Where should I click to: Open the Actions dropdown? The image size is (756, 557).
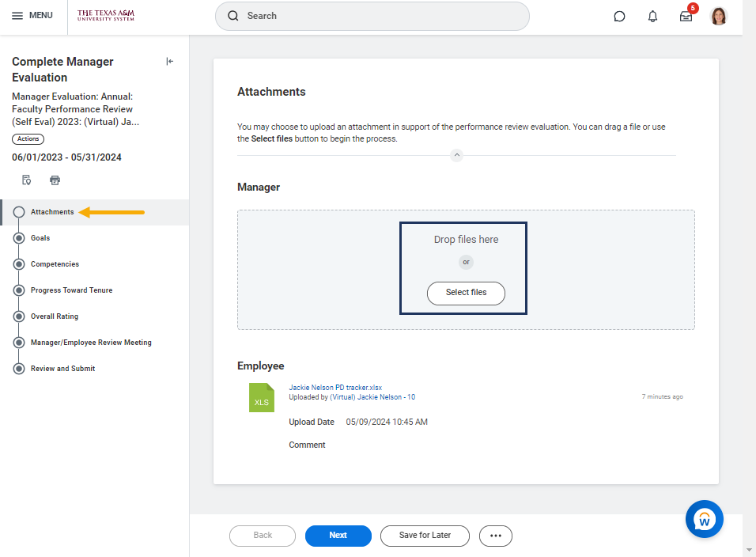click(x=28, y=139)
